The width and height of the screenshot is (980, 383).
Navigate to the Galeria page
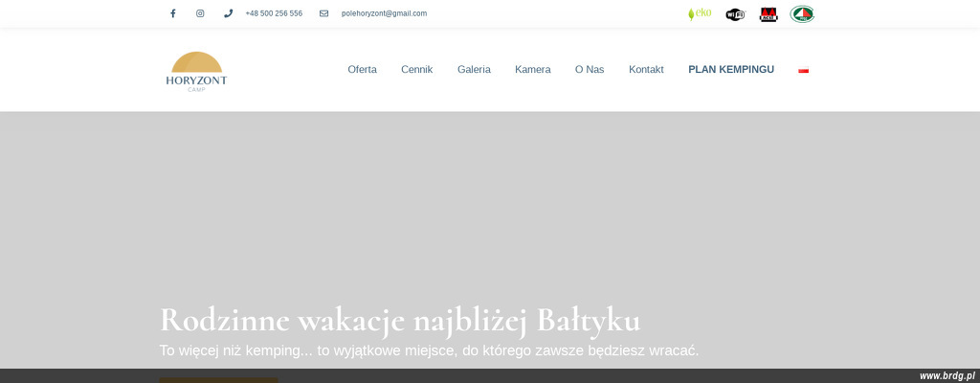point(474,70)
